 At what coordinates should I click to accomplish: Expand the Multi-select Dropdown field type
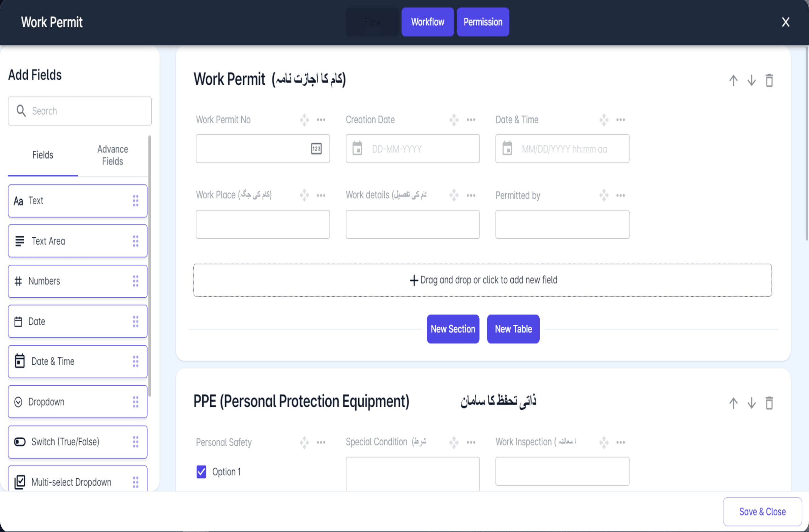coord(78,481)
